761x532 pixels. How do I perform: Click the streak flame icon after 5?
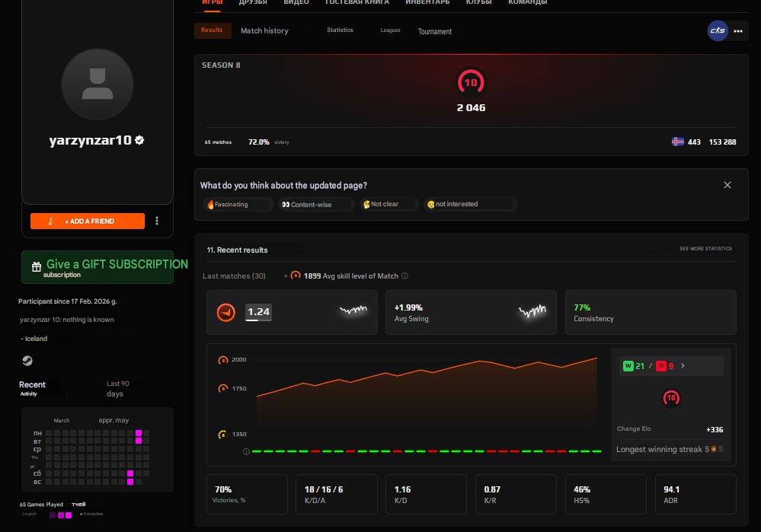[x=714, y=449]
